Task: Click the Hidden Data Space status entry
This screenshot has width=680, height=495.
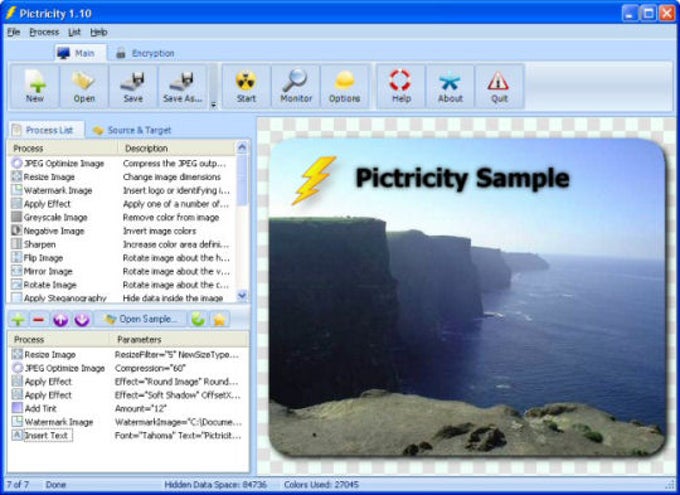Action: (x=216, y=485)
